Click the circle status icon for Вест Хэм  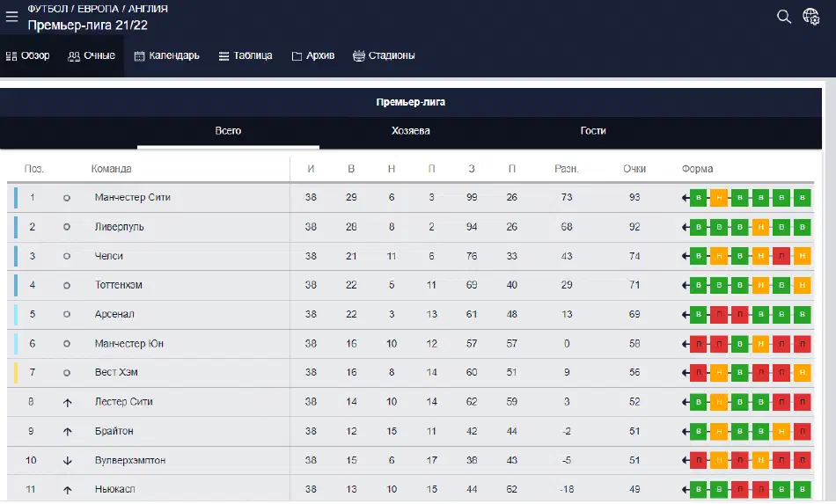tap(67, 373)
